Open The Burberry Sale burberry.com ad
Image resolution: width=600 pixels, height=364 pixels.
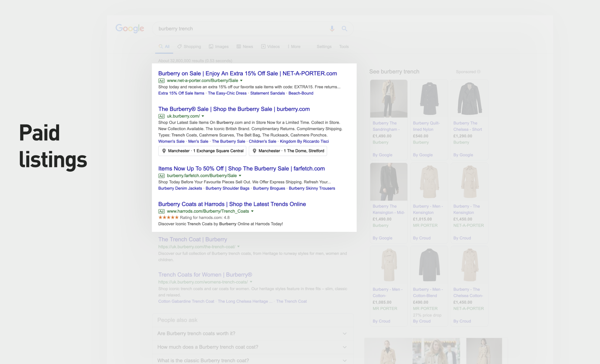[234, 109]
